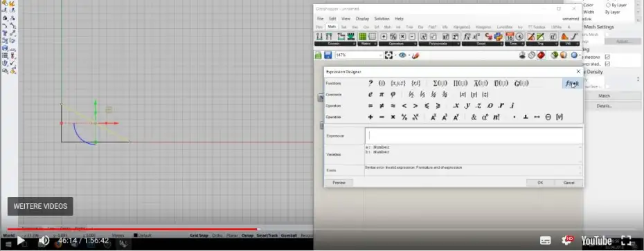Select the clock time component icon
The width and height of the screenshot is (644, 251).
(519, 37)
